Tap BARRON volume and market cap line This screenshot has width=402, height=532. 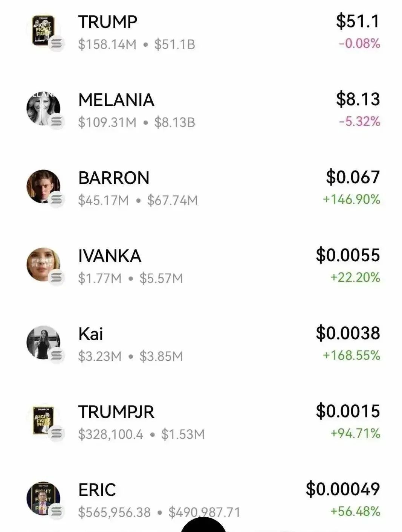tap(138, 200)
